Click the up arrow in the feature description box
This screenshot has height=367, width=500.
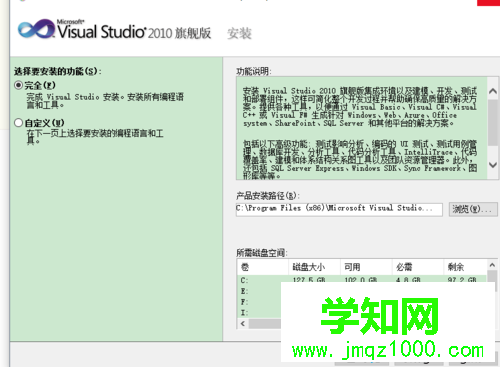point(493,91)
